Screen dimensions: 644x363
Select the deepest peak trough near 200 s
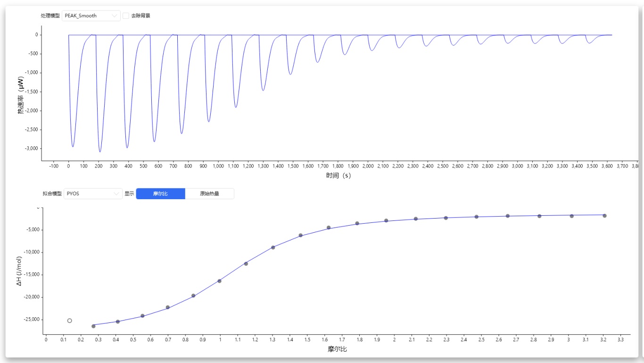(x=100, y=152)
